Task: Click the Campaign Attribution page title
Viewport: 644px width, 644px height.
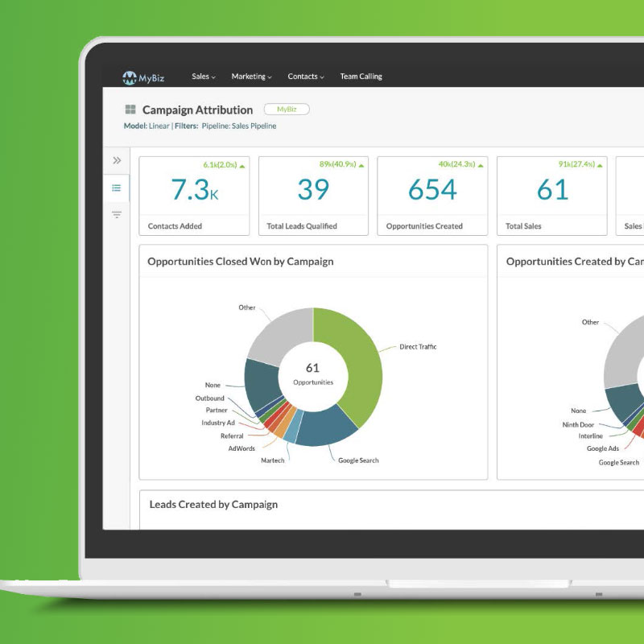Action: (x=197, y=110)
